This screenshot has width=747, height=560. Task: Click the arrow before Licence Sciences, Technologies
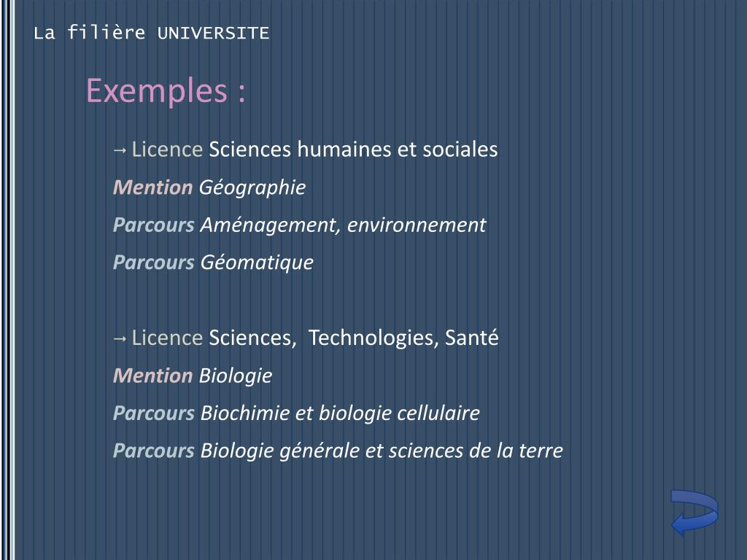click(x=120, y=339)
